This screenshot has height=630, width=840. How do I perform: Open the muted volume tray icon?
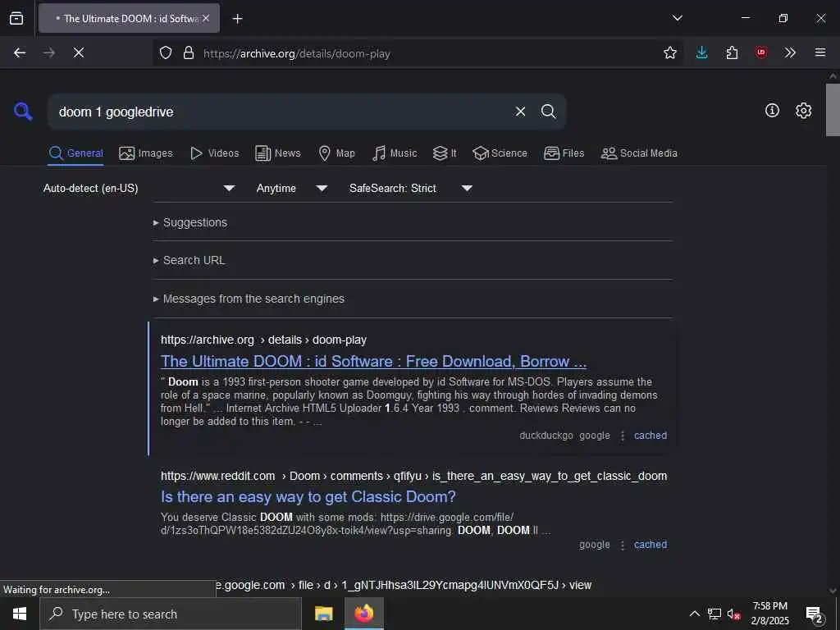click(x=733, y=614)
